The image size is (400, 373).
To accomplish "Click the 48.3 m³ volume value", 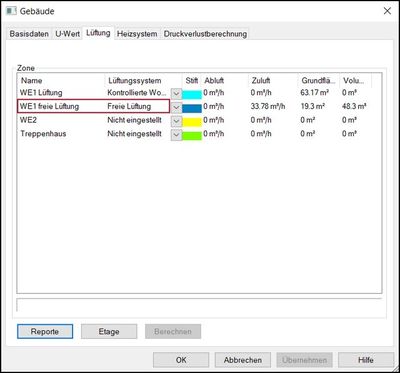I will 354,106.
